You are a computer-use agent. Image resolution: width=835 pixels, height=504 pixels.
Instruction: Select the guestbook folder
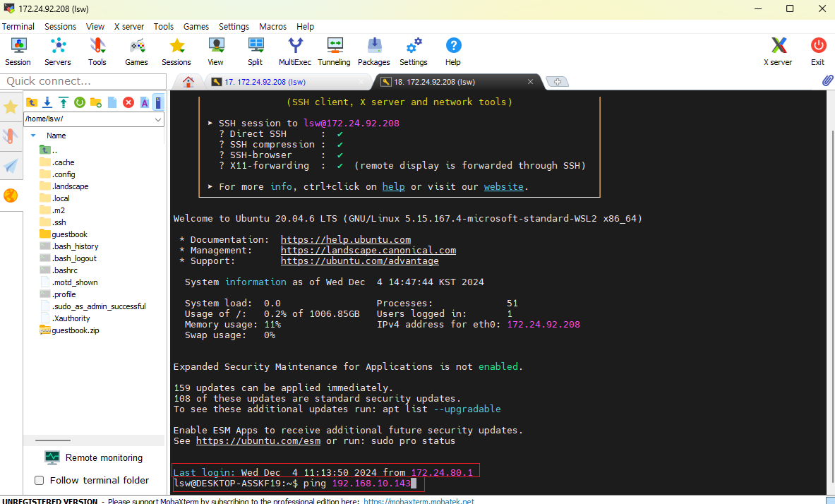pos(64,234)
